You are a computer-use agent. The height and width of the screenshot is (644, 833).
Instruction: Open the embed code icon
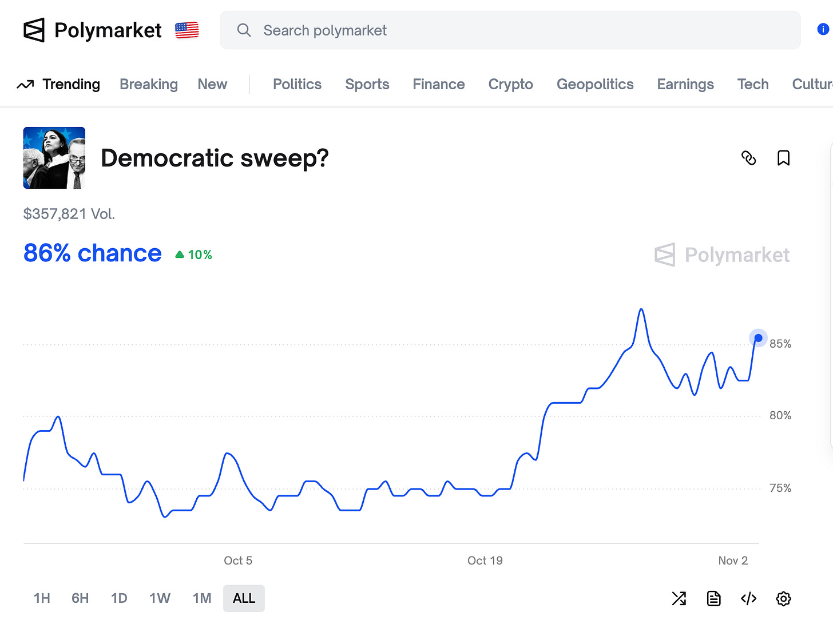pos(748,599)
